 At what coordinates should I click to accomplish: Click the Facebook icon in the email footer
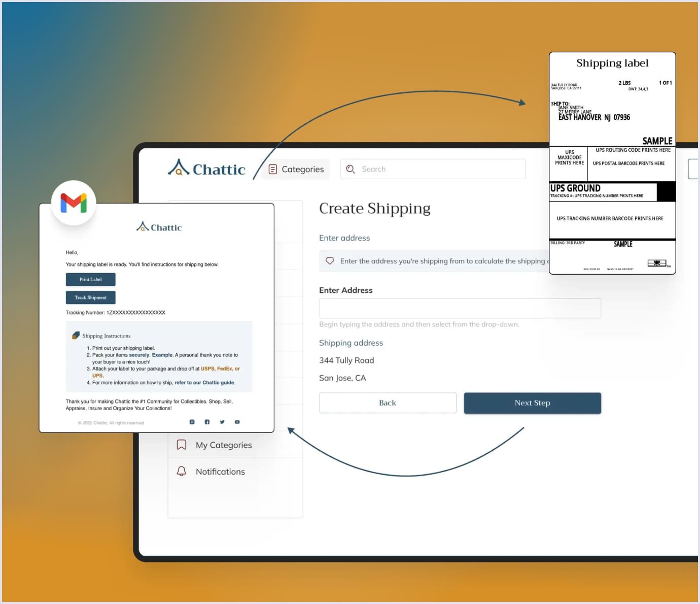click(x=207, y=422)
